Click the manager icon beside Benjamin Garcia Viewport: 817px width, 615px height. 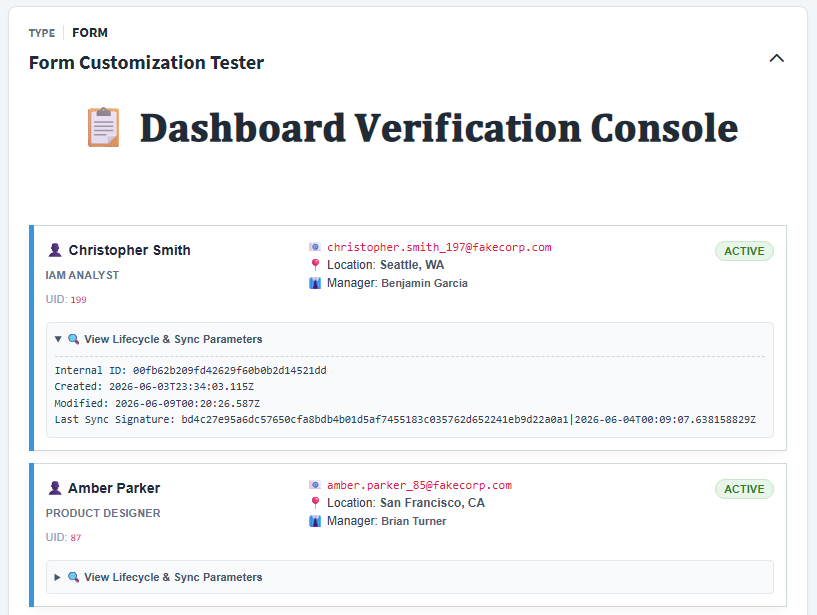point(315,283)
